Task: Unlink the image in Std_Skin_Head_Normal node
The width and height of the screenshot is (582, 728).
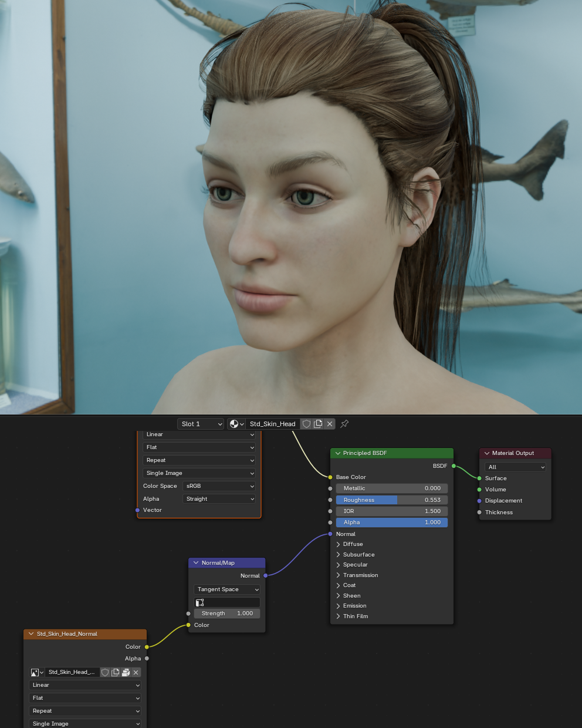Action: [136, 672]
